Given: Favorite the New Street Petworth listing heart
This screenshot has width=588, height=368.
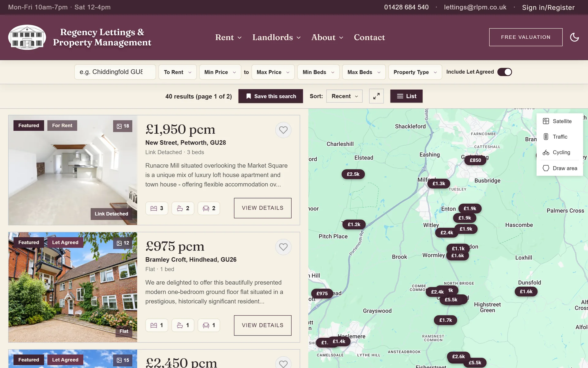Looking at the screenshot, I should pos(283,130).
